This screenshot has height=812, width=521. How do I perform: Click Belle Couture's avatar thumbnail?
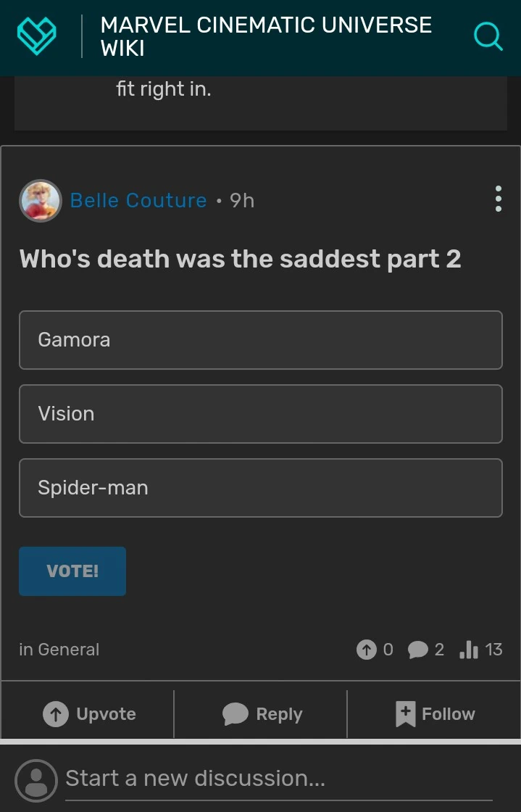[40, 201]
